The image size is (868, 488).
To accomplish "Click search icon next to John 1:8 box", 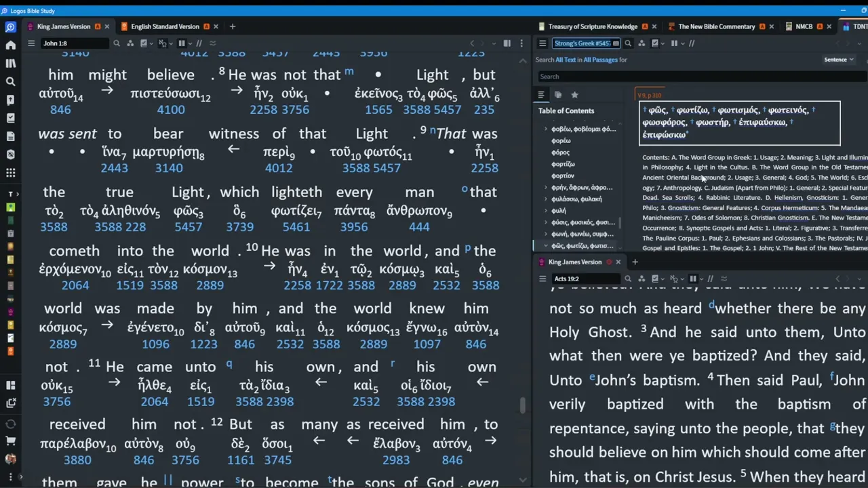I will 117,43.
